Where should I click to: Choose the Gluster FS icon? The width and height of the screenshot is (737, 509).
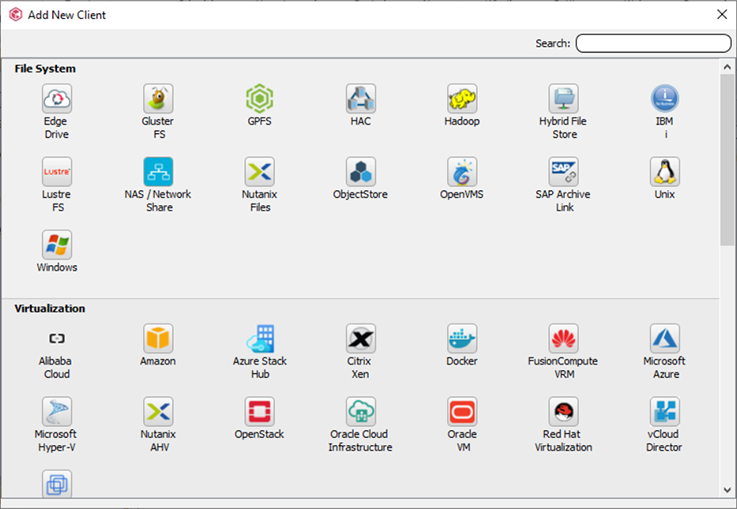pos(158,98)
